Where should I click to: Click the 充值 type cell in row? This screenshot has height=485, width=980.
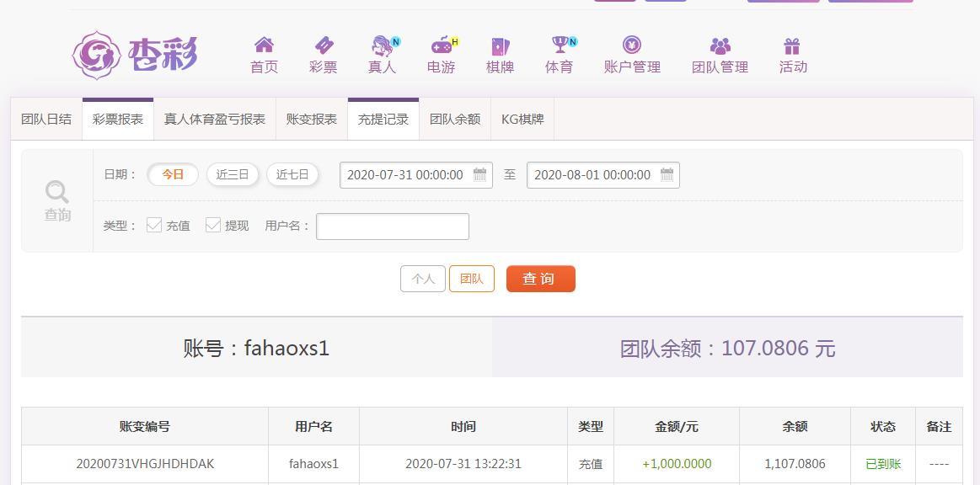(x=591, y=464)
